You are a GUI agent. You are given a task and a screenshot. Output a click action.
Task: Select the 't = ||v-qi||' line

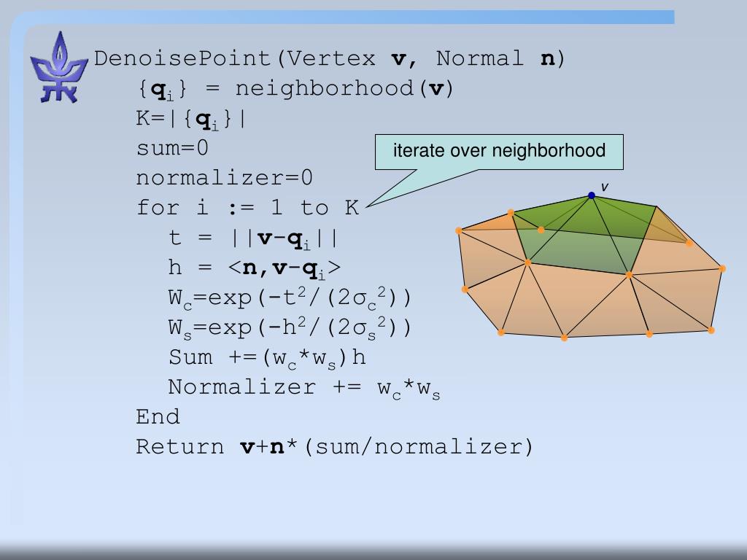point(254,238)
